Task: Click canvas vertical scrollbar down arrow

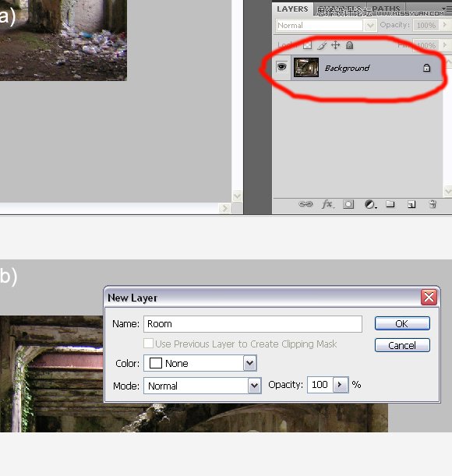Action: 237,196
